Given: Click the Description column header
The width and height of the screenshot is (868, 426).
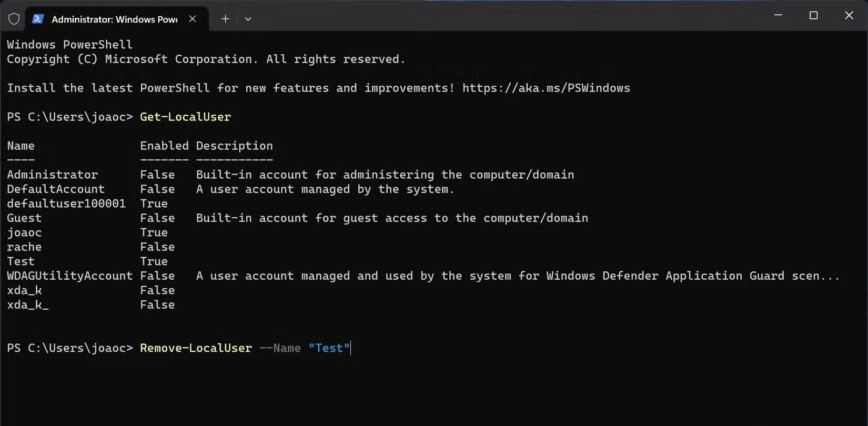Looking at the screenshot, I should (234, 146).
